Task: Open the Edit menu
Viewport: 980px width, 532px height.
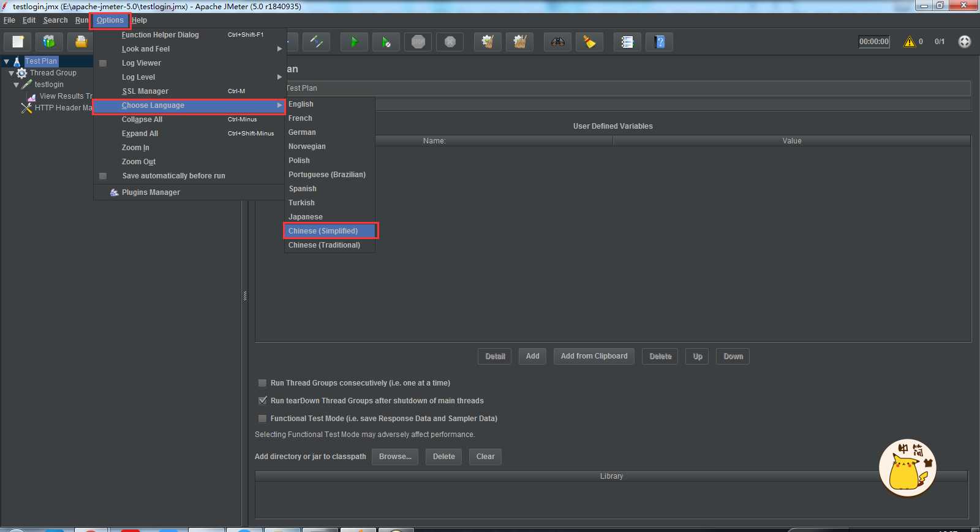Action: click(29, 20)
